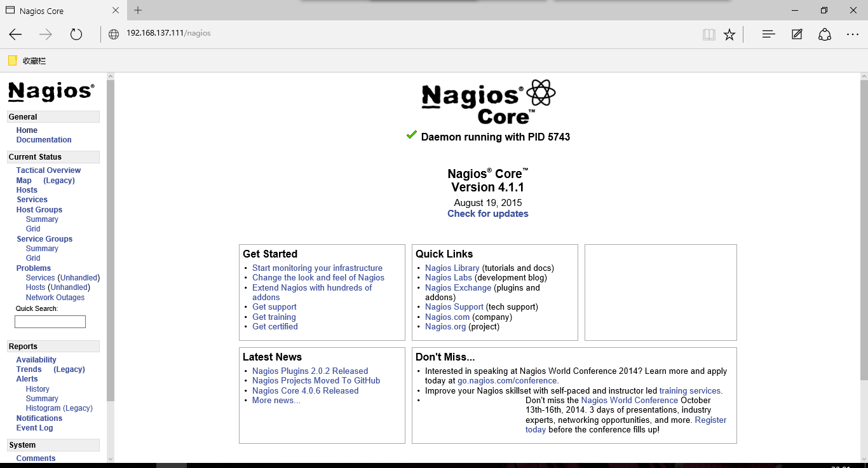The height and width of the screenshot is (468, 868).
Task: Click the share icon in the toolbar
Action: coord(825,34)
